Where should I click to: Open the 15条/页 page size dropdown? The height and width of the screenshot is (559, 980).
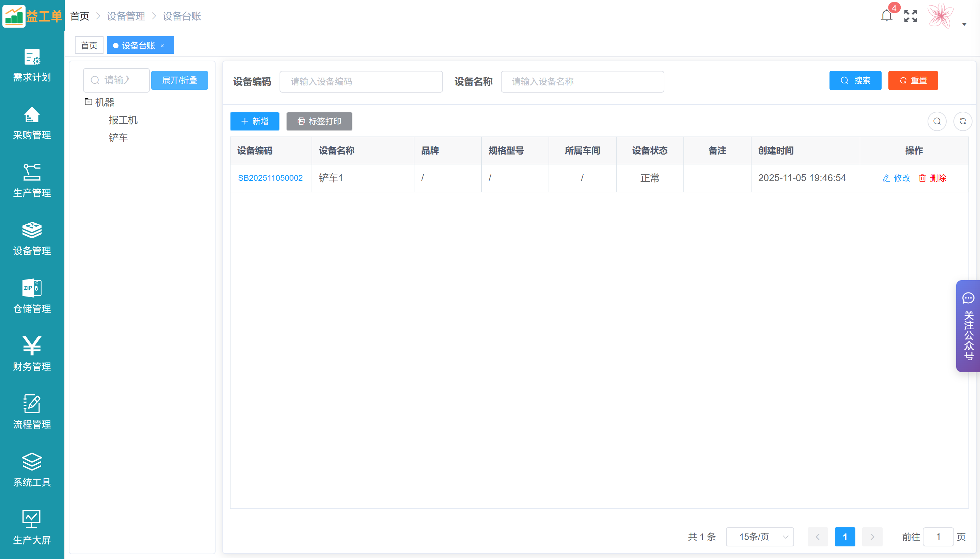[760, 537]
